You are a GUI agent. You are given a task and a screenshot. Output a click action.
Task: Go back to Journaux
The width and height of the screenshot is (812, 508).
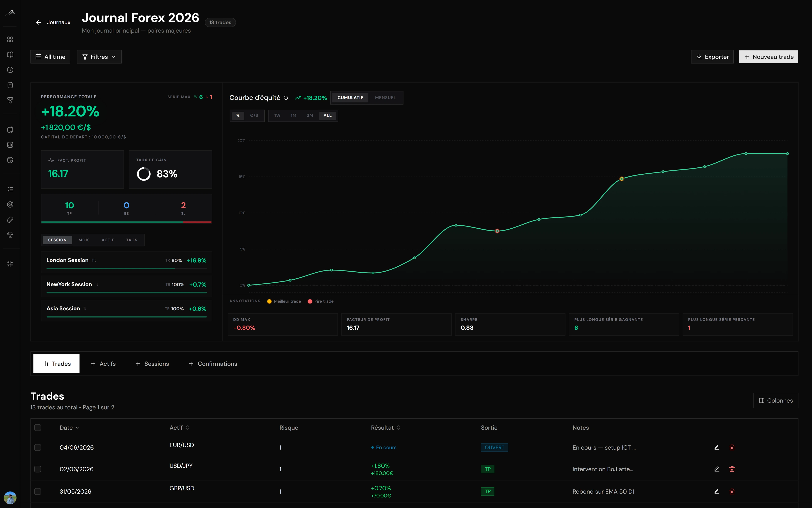click(53, 22)
